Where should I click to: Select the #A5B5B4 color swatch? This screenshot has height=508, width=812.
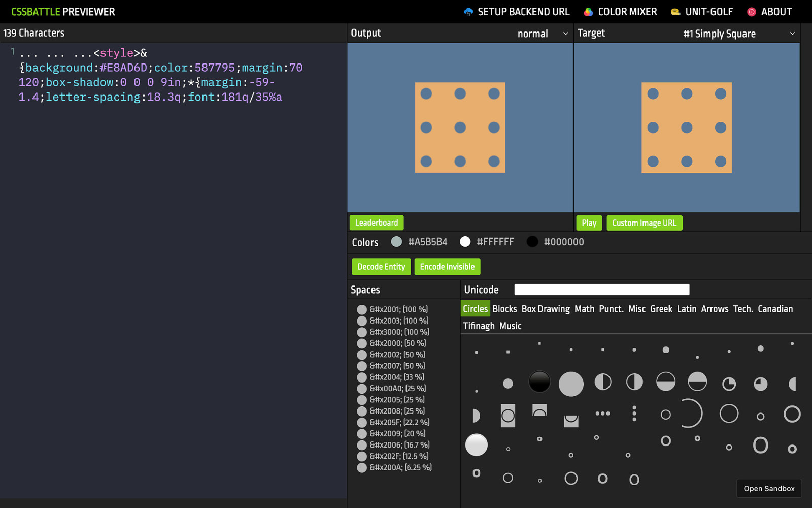(396, 242)
